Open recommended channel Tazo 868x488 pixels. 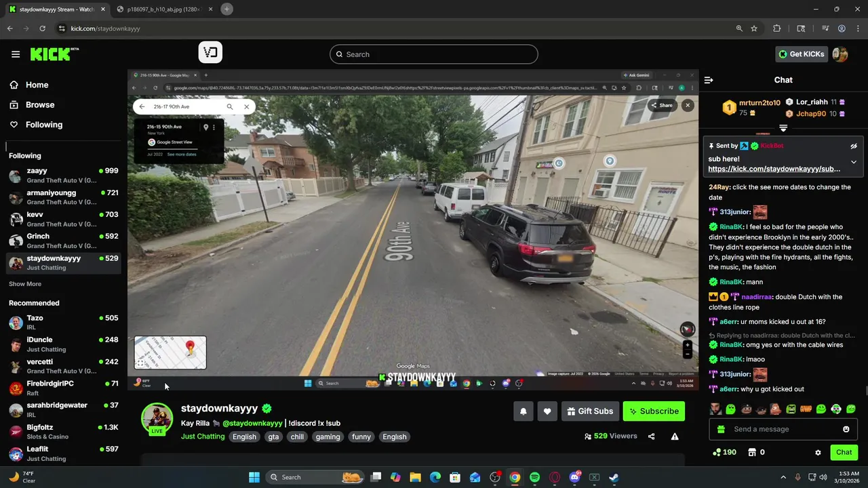pyautogui.click(x=63, y=322)
